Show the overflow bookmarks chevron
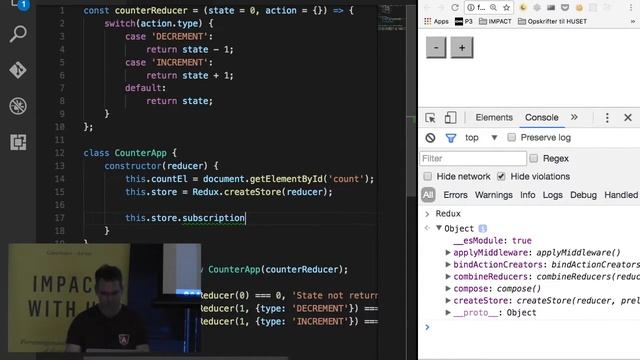The height and width of the screenshot is (360, 640). click(633, 21)
